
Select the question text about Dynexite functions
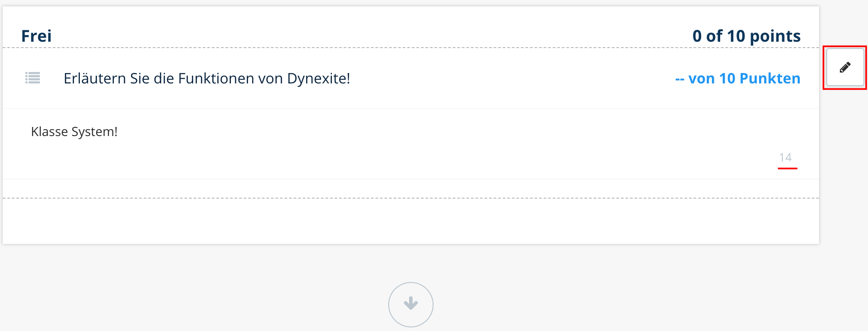tap(207, 78)
